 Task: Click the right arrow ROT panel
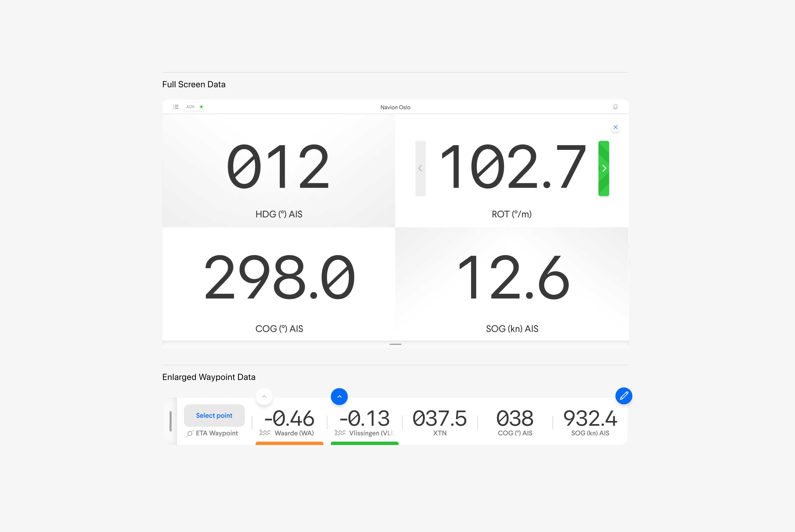[606, 168]
